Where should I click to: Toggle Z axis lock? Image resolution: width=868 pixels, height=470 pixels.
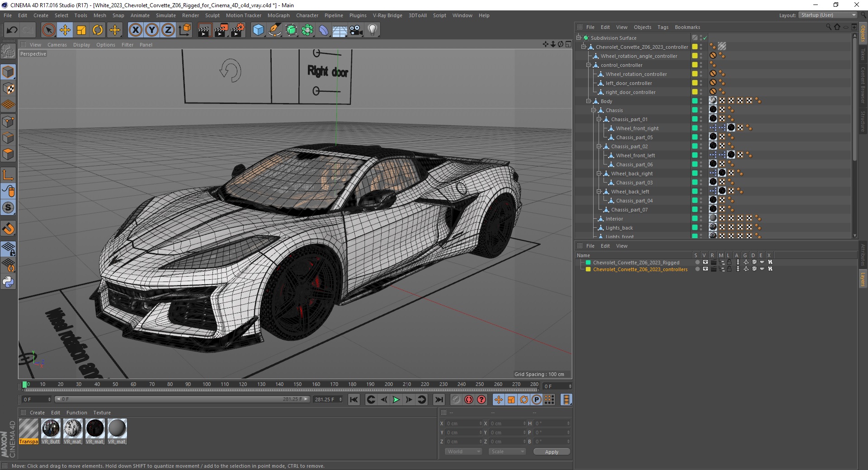[x=168, y=30]
